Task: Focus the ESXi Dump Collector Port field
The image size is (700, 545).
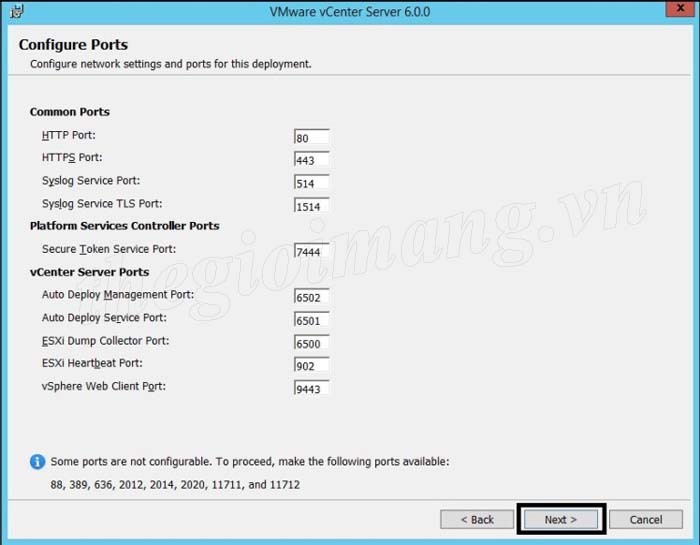Action: pos(312,343)
